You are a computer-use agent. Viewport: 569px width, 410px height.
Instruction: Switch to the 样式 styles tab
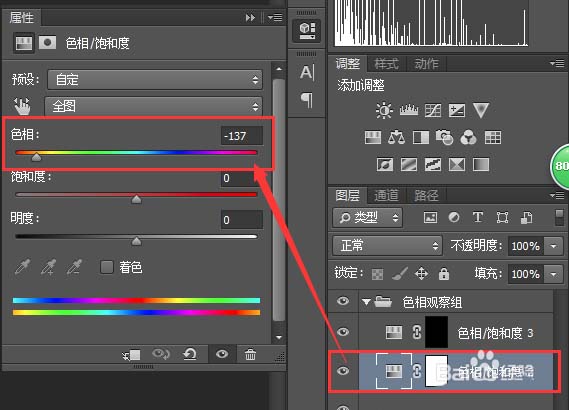tap(386, 64)
